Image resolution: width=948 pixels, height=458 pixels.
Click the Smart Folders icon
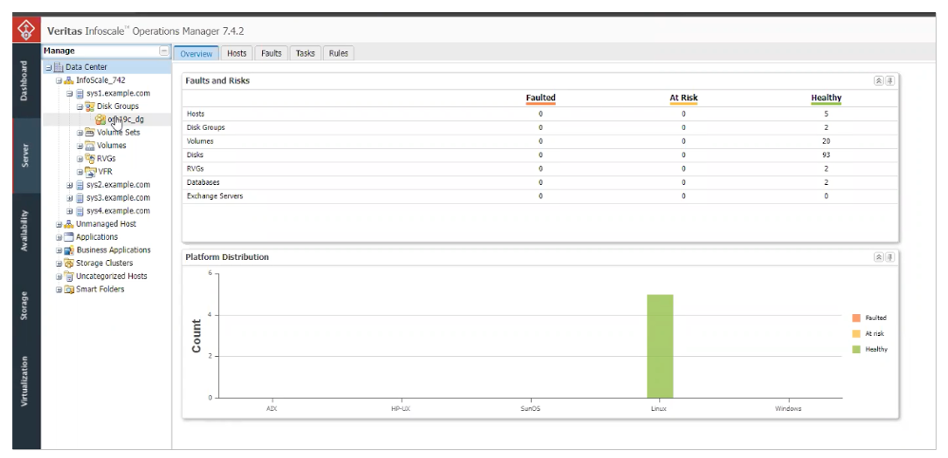pyautogui.click(x=69, y=289)
